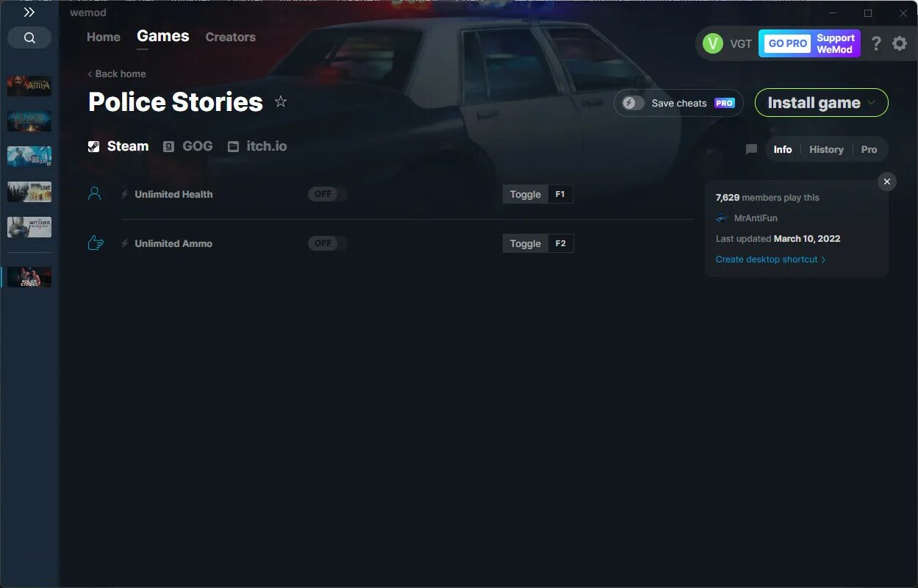Click the GO PRO button
918x588 pixels.
(788, 43)
